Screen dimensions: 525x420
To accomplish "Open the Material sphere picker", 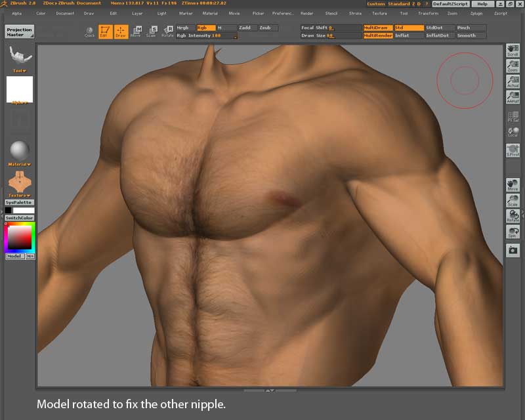I will click(20, 150).
